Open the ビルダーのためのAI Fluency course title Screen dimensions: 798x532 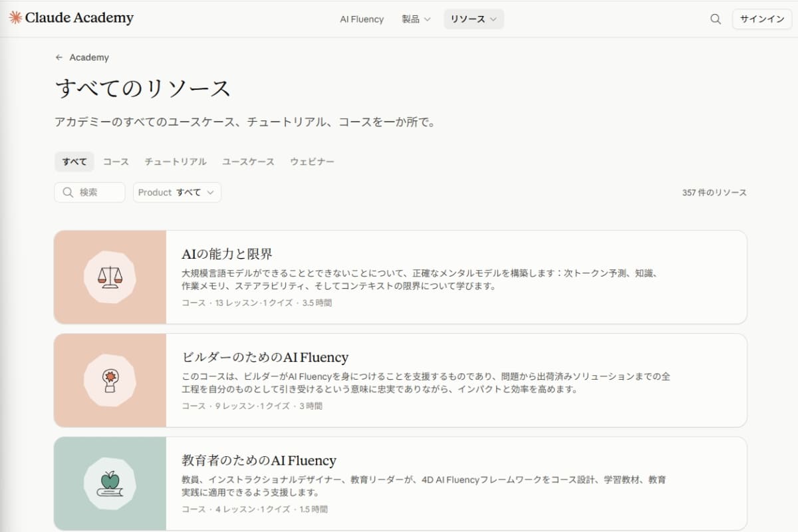click(x=265, y=357)
